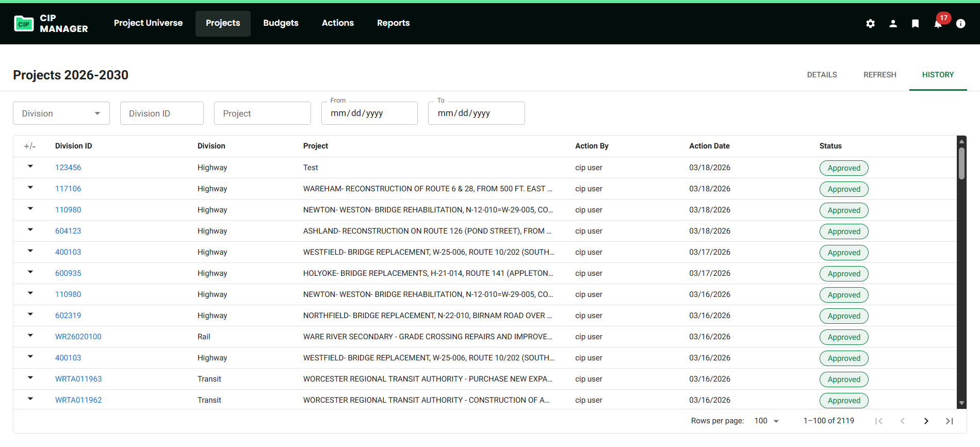980x447 pixels.
Task: Expand the row for Division ID 123456
Action: coord(30,167)
